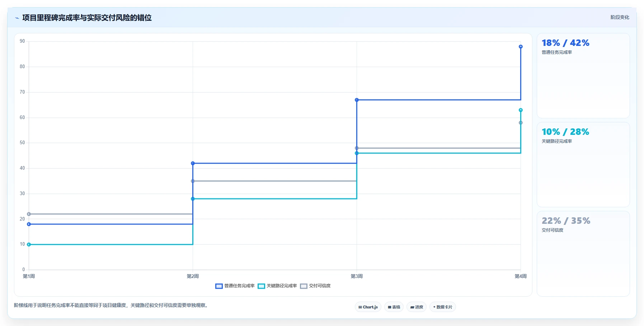The width and height of the screenshot is (644, 326).
Task: Toggle 交付可信度 series in chart legend
Action: (315, 286)
